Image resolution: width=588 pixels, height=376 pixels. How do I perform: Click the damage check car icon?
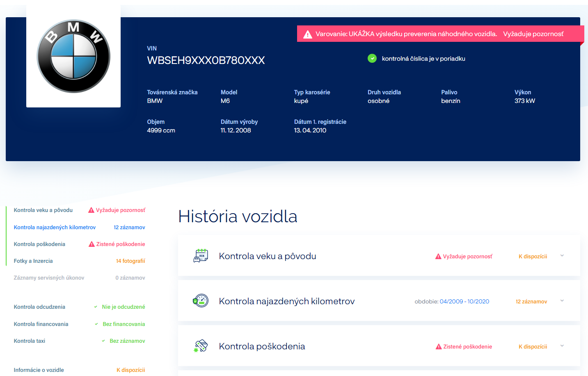coord(201,346)
